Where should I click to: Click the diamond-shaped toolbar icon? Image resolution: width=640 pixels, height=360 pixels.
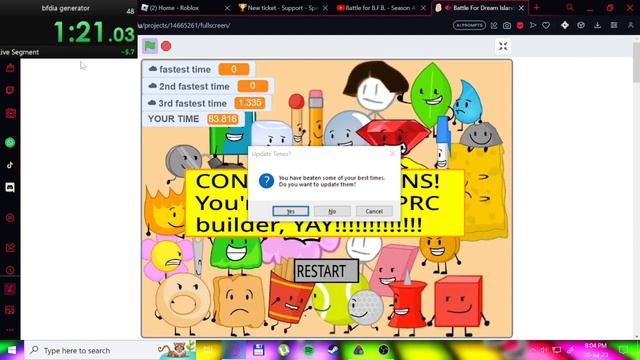[x=565, y=25]
